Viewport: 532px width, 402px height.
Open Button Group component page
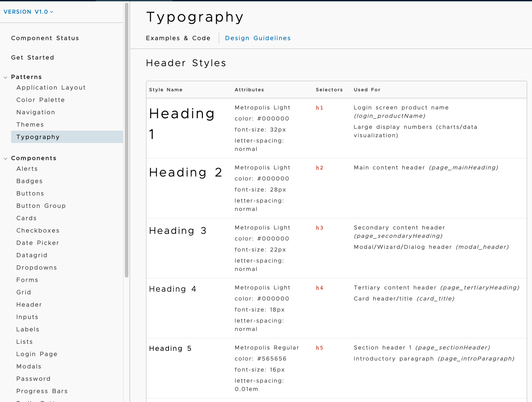[41, 206]
